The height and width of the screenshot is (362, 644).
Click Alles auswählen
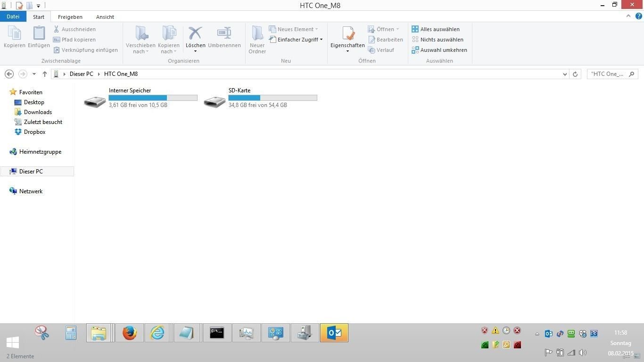[436, 29]
